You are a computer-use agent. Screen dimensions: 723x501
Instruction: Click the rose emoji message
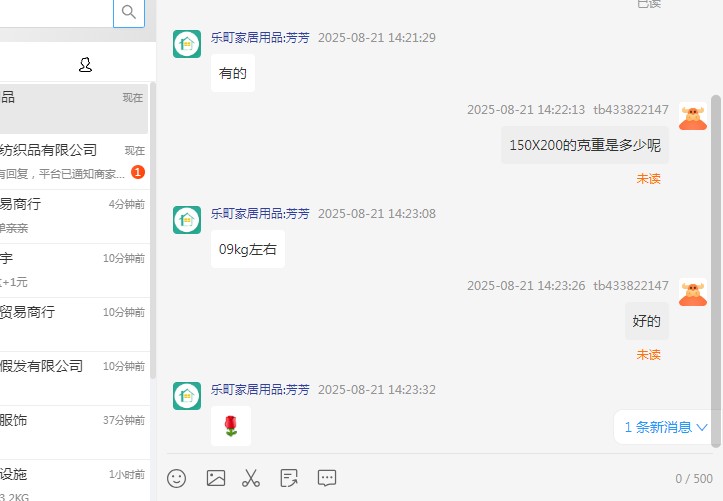[x=231, y=426]
